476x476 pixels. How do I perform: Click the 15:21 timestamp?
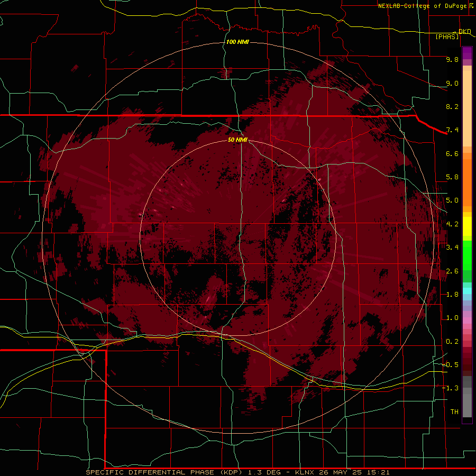pos(379,472)
